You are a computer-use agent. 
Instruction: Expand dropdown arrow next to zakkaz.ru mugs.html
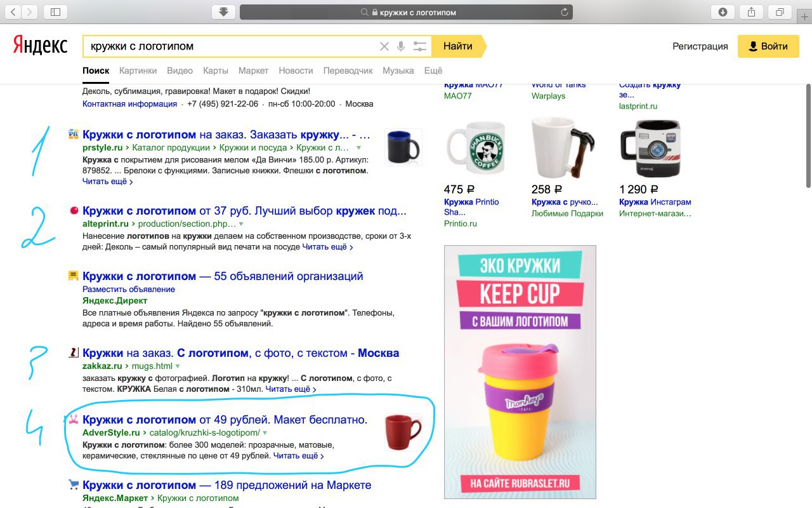(178, 366)
